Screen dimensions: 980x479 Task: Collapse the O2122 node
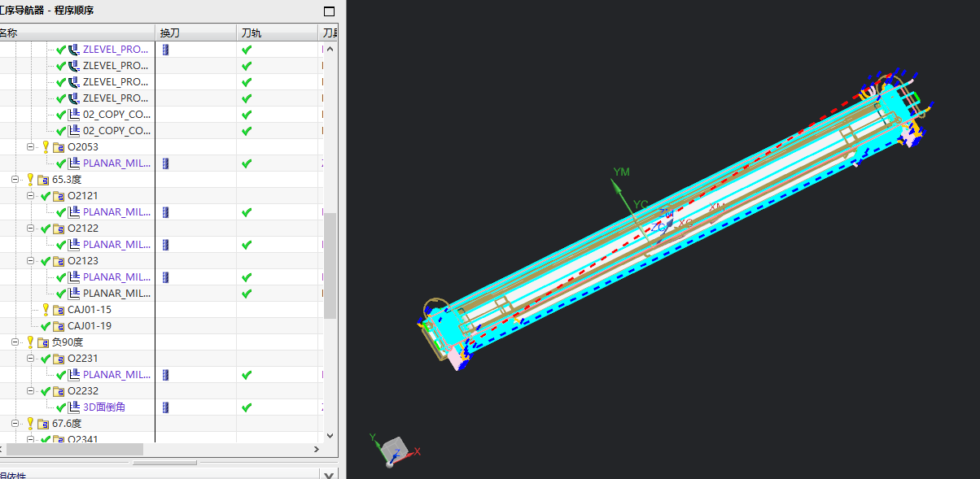click(31, 229)
